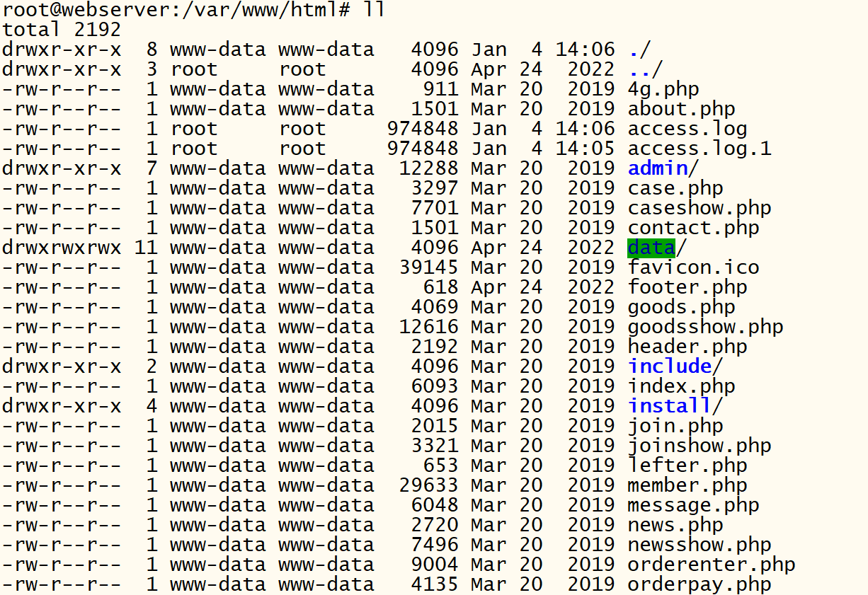Click the size 2015 of join.php
The height and width of the screenshot is (595, 868).
435,426
